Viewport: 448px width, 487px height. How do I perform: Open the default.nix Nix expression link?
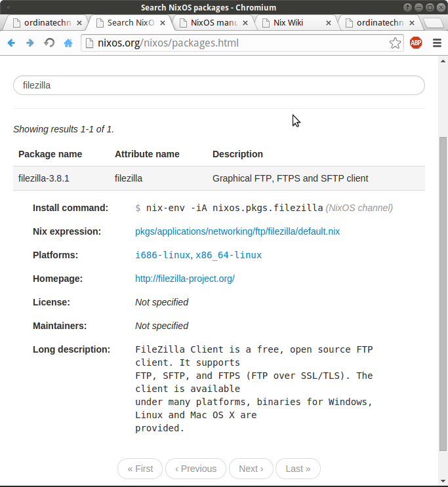pyautogui.click(x=237, y=231)
